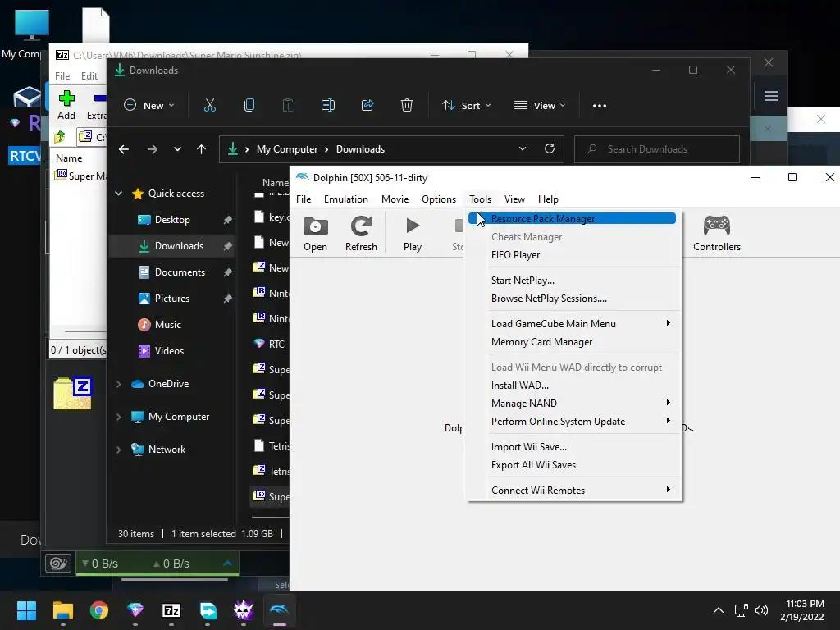The height and width of the screenshot is (630, 840).
Task: Open Google Chrome from taskbar
Action: coord(99,610)
